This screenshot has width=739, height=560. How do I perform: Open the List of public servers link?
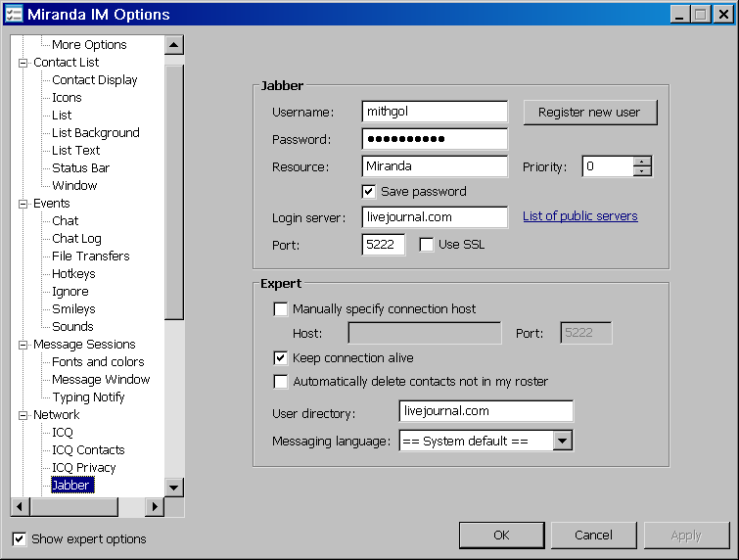580,216
